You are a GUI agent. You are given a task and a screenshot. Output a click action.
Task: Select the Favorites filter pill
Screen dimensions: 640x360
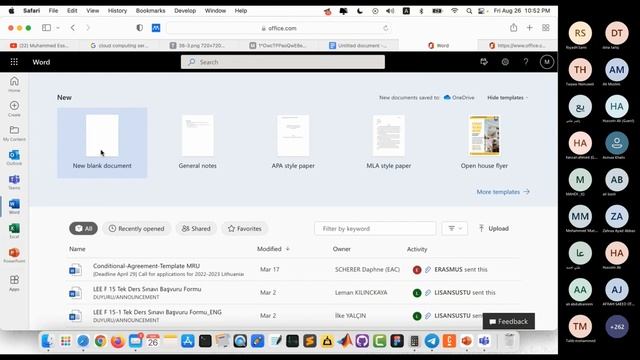(x=244, y=229)
